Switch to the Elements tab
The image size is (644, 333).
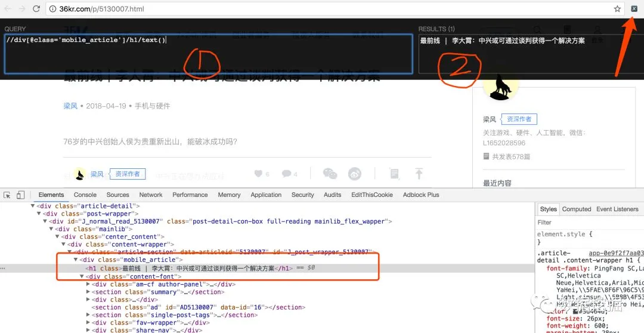[51, 195]
